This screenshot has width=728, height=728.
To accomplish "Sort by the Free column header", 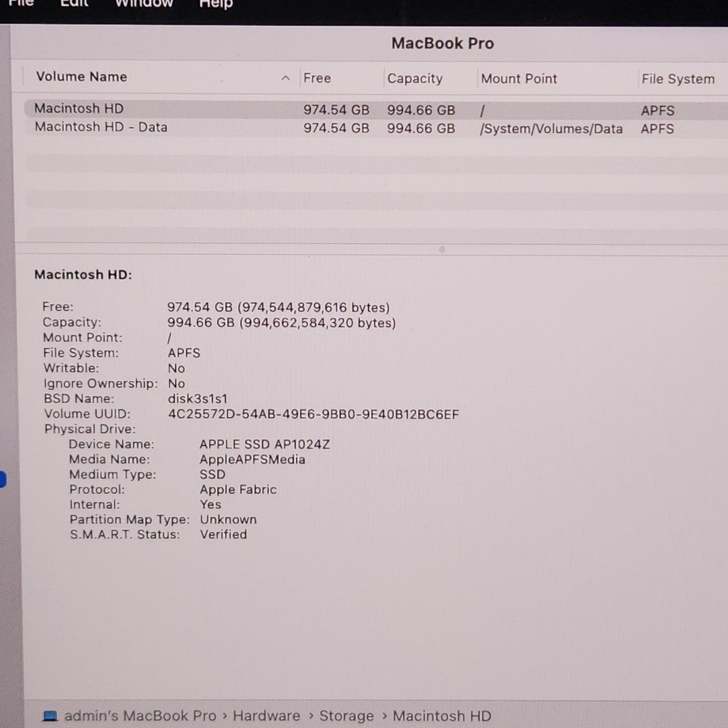I will [317, 78].
